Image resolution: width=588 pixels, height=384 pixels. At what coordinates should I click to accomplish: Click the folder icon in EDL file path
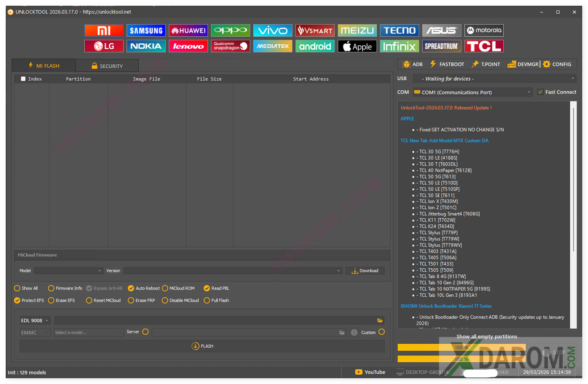(x=380, y=320)
